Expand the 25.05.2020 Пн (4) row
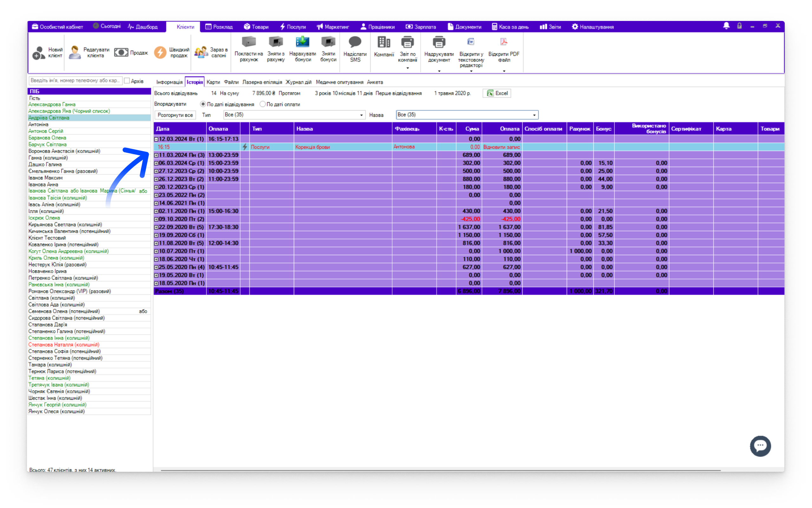This screenshot has width=812, height=508. (156, 267)
